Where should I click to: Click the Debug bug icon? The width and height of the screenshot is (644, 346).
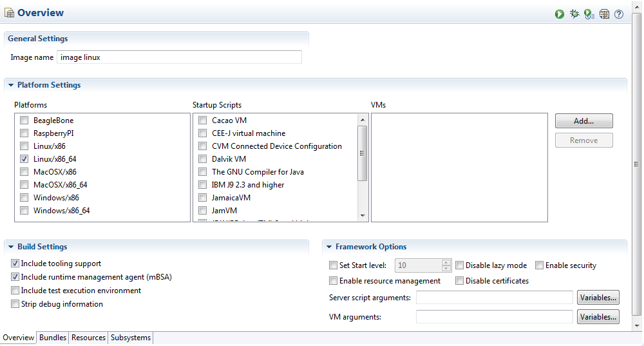[574, 14]
